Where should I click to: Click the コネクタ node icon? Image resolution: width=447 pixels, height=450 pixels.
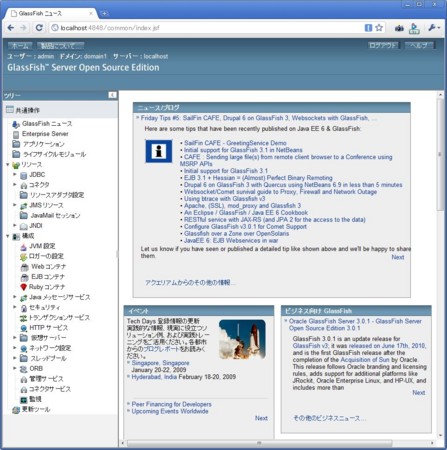(24, 185)
